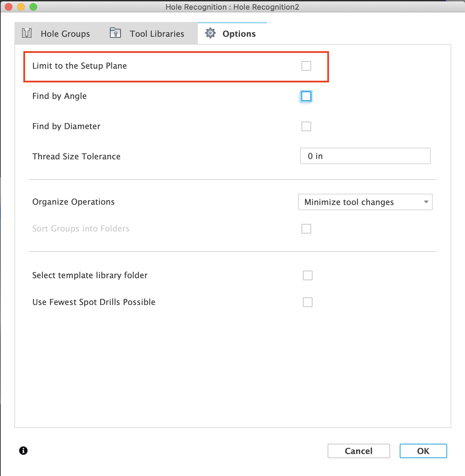Viewport: 465px width, 476px height.
Task: Click the green zoom window button
Action: tap(33, 7)
